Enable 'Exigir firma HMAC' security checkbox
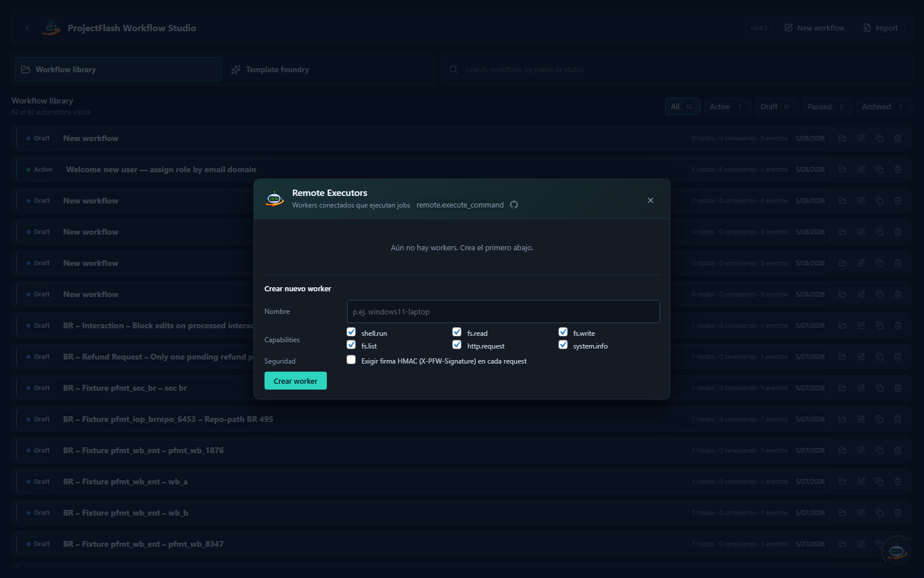The height and width of the screenshot is (578, 924). [x=351, y=360]
